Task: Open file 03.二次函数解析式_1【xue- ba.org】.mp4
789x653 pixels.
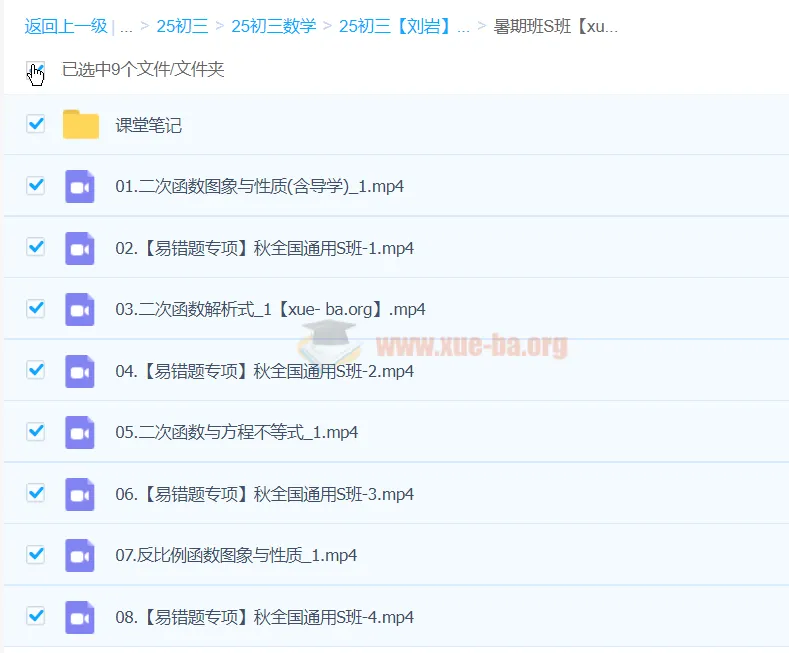Action: pyautogui.click(x=270, y=310)
